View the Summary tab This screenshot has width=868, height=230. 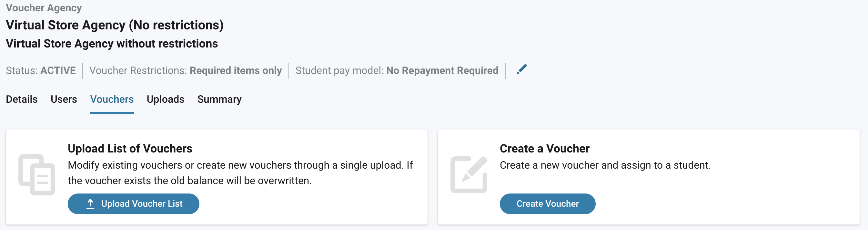pyautogui.click(x=219, y=99)
